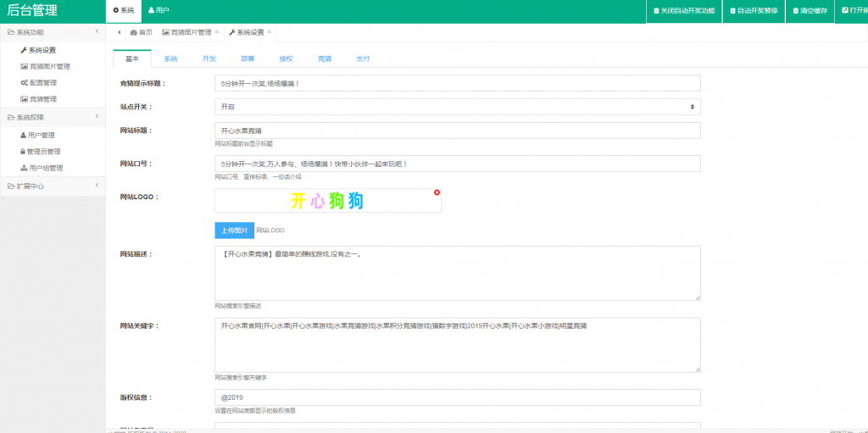The width and height of the screenshot is (868, 433).
Task: Open 竞猜管理 in the sidebar
Action: pos(42,99)
